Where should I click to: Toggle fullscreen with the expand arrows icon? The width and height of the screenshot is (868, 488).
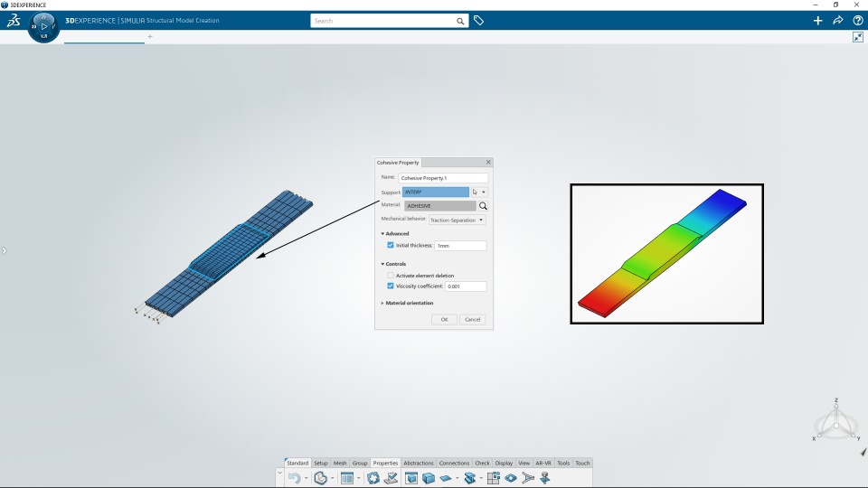tap(857, 37)
